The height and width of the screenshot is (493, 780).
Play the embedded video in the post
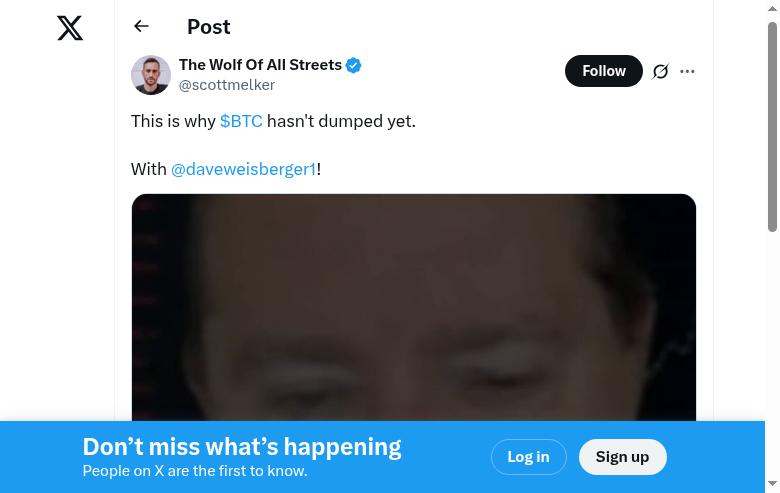[x=413, y=310]
